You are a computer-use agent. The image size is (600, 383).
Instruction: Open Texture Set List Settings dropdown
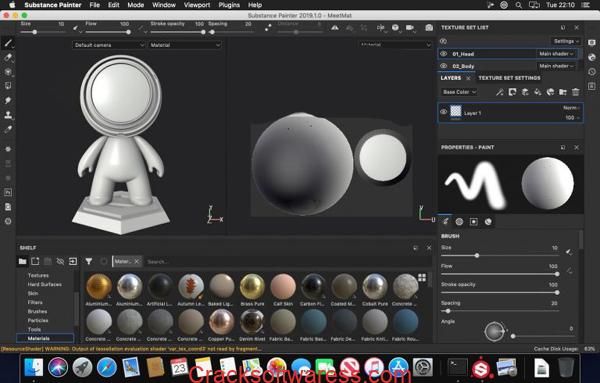coord(566,41)
